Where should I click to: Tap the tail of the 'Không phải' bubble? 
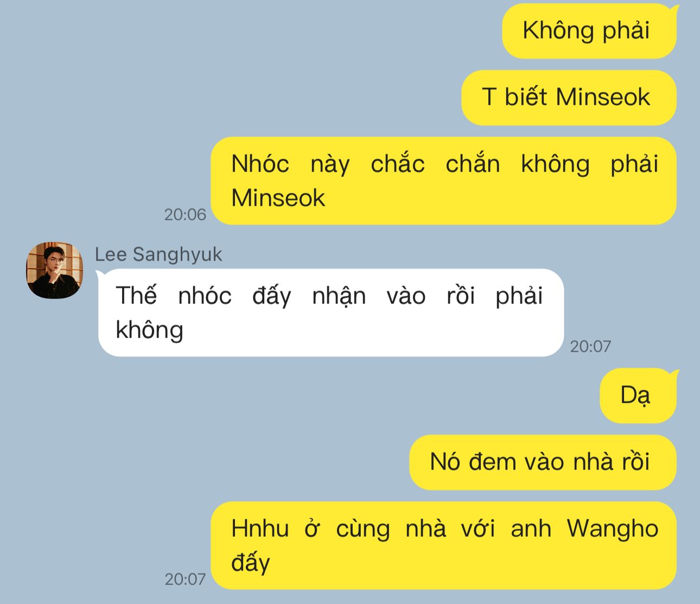pyautogui.click(x=674, y=7)
